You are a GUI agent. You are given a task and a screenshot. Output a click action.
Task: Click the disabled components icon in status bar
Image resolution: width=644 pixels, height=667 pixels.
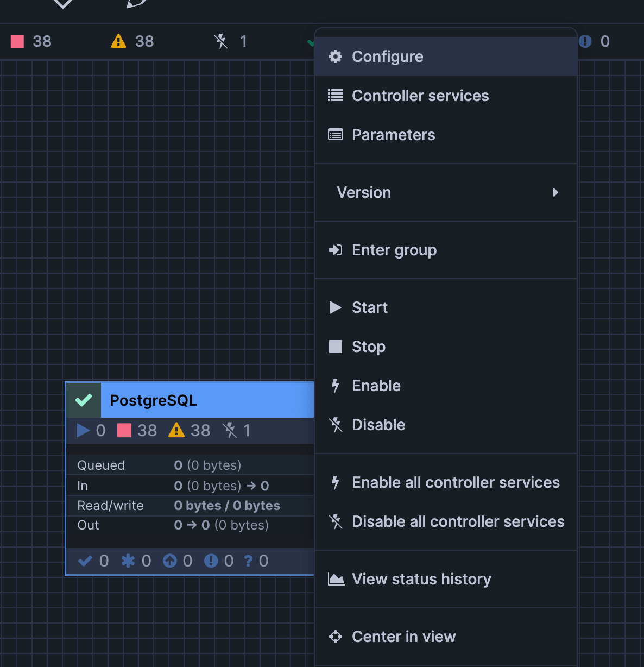point(220,41)
